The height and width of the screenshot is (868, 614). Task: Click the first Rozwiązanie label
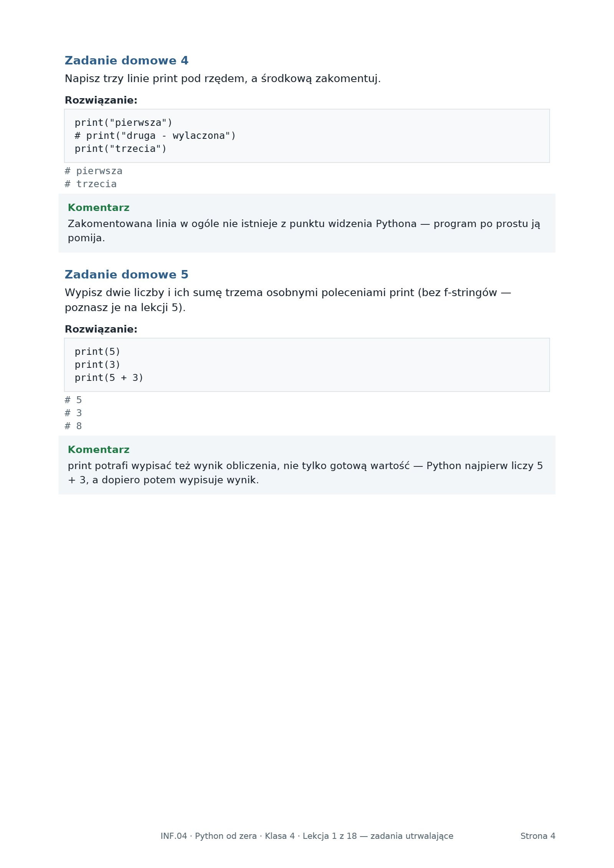click(101, 100)
